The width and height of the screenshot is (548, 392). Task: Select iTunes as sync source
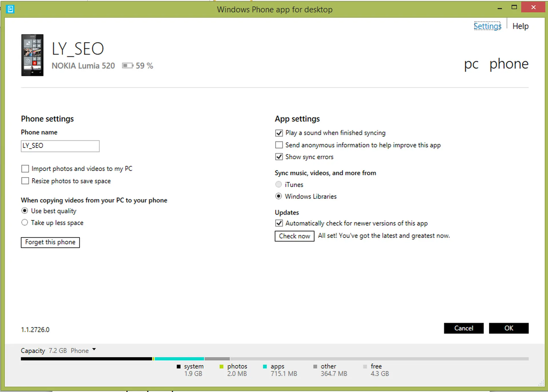279,184
